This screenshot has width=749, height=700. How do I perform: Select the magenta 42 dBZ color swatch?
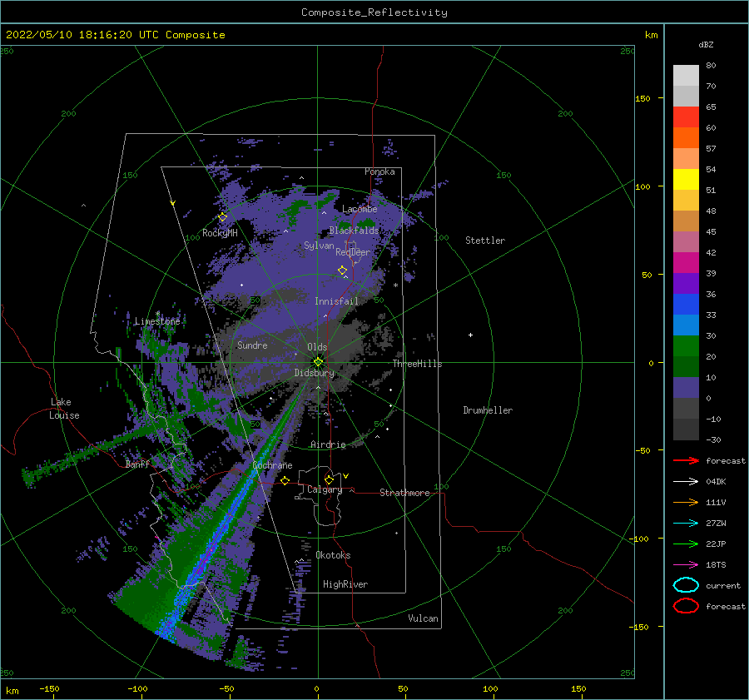pyautogui.click(x=686, y=262)
